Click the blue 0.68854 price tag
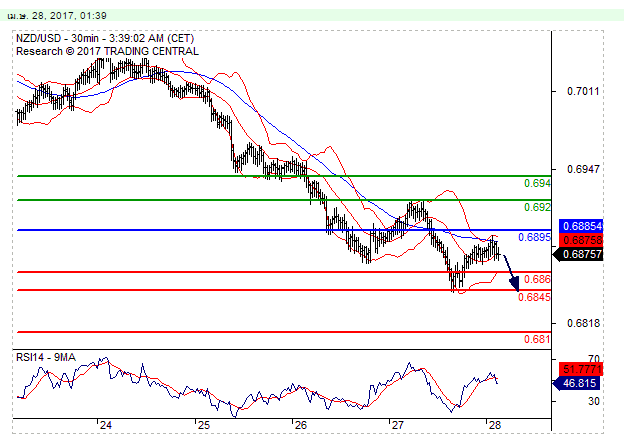This screenshot has width=624, height=448. pyautogui.click(x=581, y=226)
